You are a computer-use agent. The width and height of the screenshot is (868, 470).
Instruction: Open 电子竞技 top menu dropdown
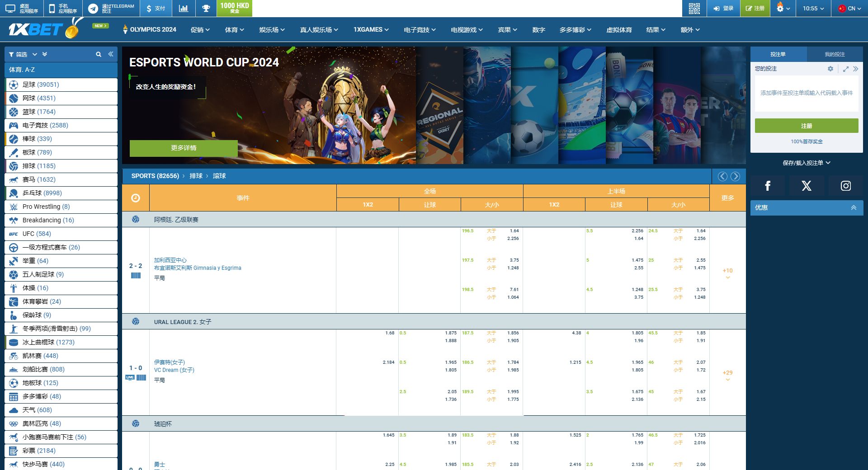[x=420, y=30]
